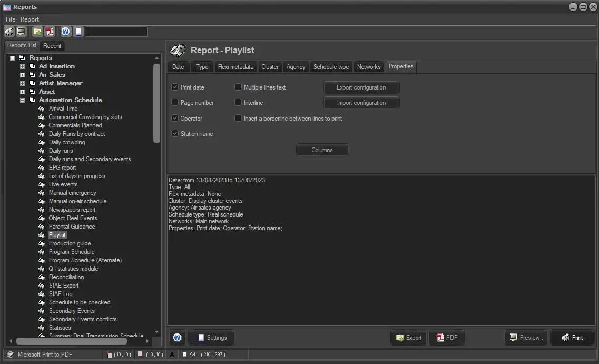Click the blue help question mark in the top toolbar
599x364 pixels.
65,32
